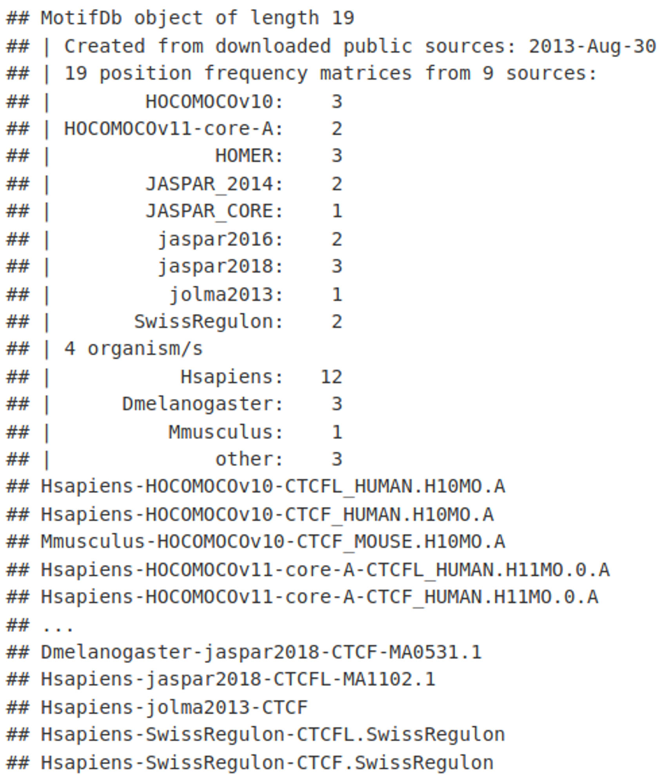Click the SwissRegulon source count row
Screen dimensions: 672x784
[x=174, y=322]
